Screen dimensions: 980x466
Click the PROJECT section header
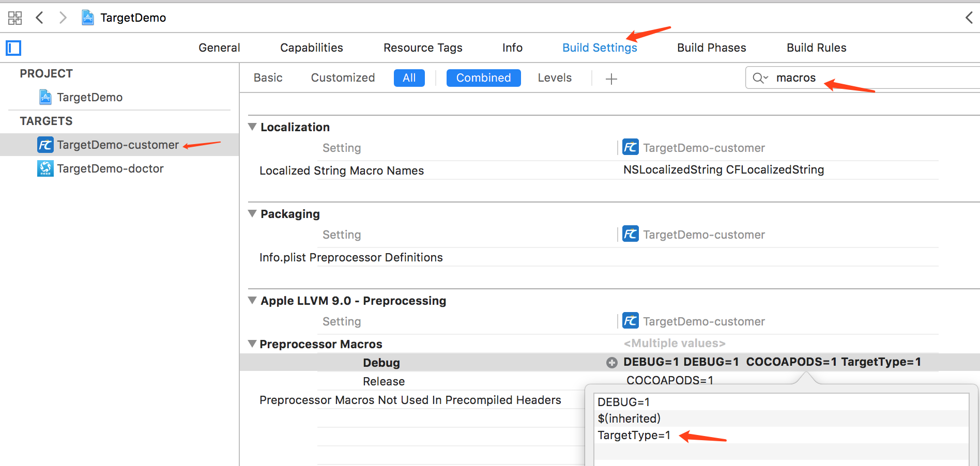[46, 73]
